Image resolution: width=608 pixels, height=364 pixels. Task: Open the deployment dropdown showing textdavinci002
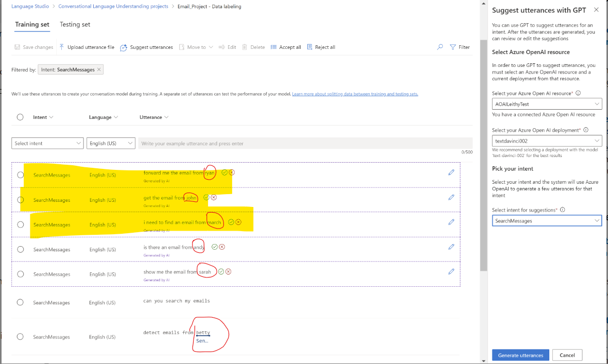(547, 141)
